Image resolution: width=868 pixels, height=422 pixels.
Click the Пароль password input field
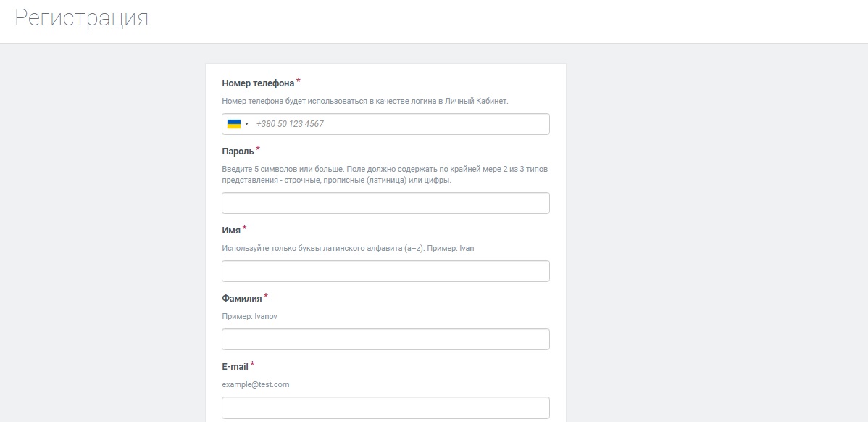386,203
